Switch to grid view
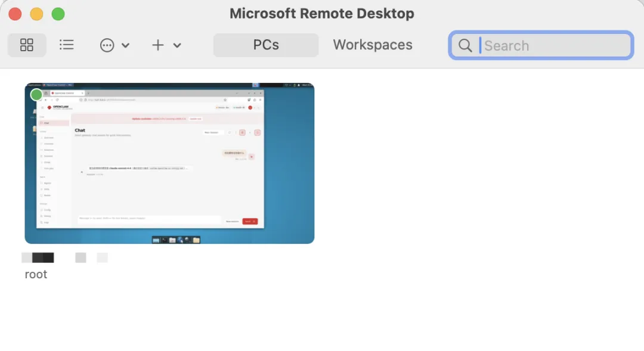 click(x=27, y=45)
